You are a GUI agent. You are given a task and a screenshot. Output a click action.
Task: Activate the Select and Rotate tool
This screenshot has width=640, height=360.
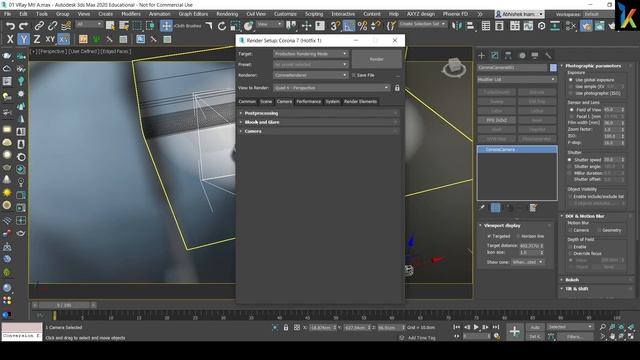tap(222, 26)
